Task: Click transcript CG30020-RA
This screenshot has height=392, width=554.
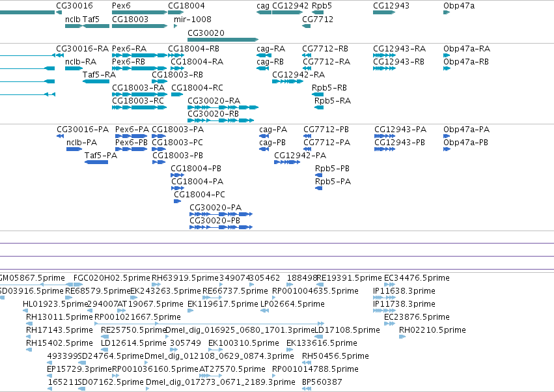Action: point(214,101)
